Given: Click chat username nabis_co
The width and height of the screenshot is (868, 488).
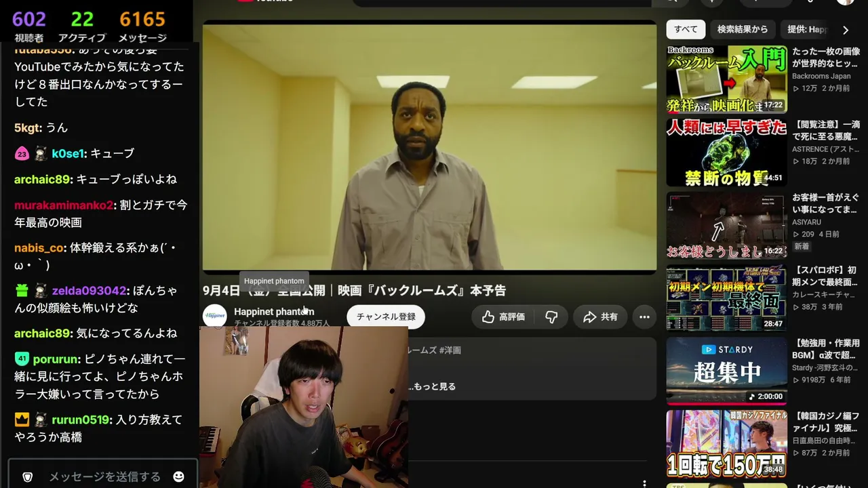Looking at the screenshot, I should (39, 248).
